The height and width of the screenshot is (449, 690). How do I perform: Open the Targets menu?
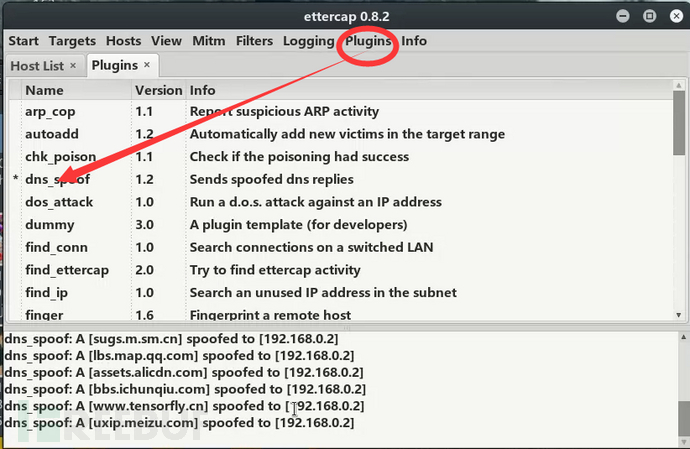72,41
